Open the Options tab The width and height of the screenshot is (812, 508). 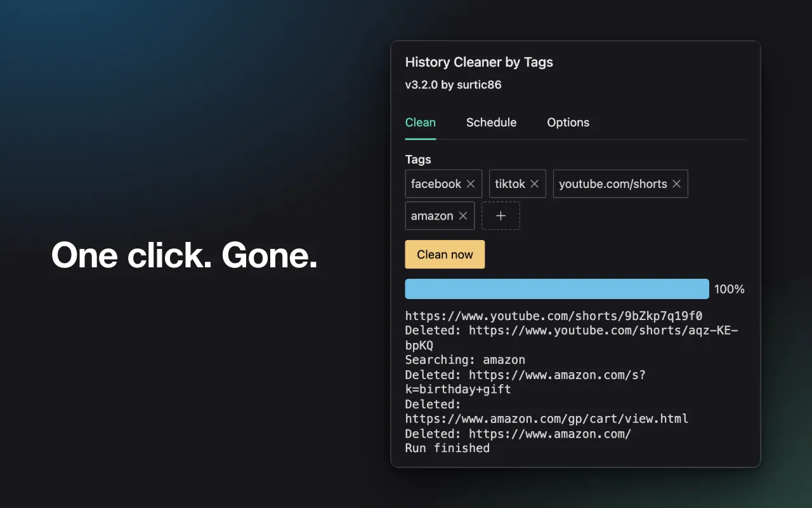point(568,123)
